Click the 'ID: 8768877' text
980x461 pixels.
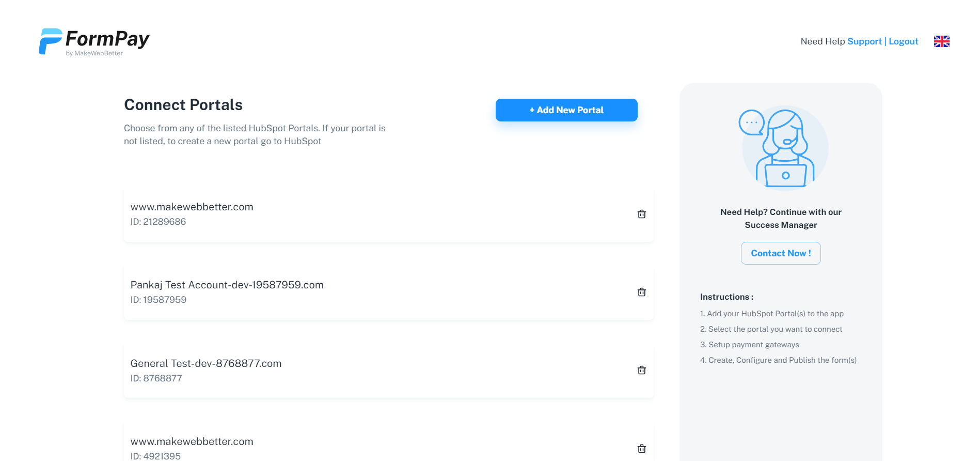(x=156, y=378)
